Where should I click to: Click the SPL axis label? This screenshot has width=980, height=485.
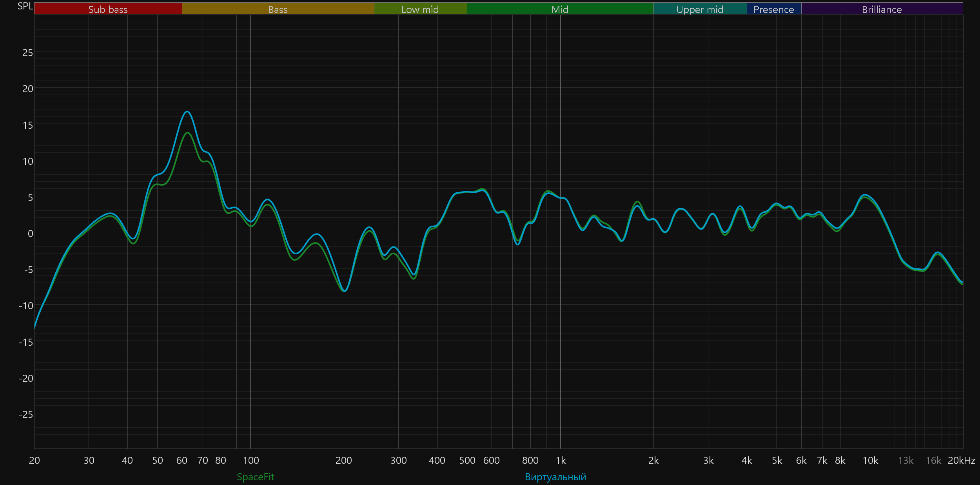click(x=25, y=6)
